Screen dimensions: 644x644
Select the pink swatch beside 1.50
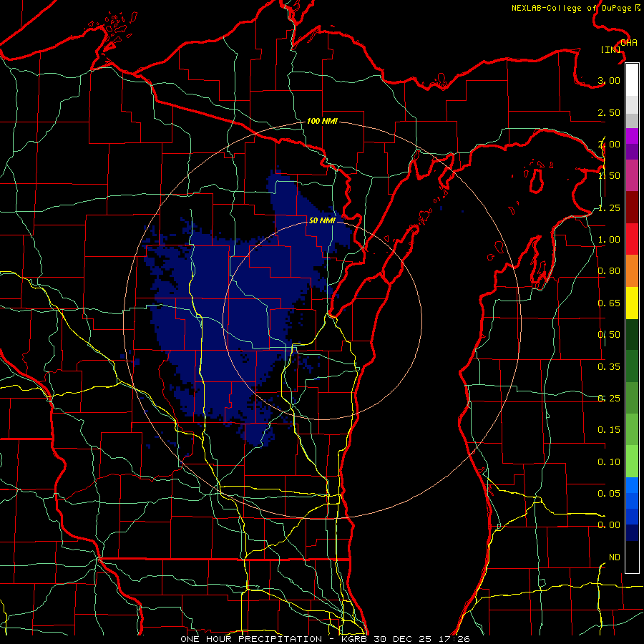click(632, 175)
